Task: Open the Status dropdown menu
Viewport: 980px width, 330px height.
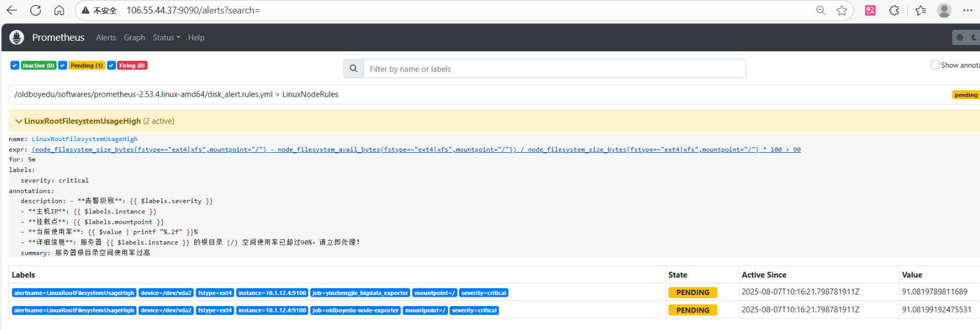Action: 166,37
